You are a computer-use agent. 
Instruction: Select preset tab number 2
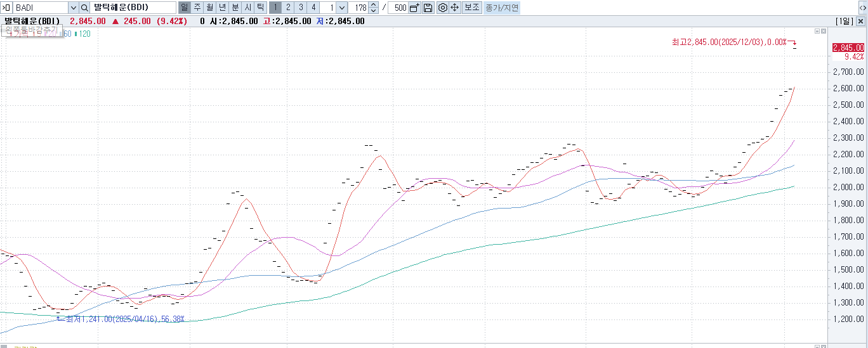tap(287, 8)
